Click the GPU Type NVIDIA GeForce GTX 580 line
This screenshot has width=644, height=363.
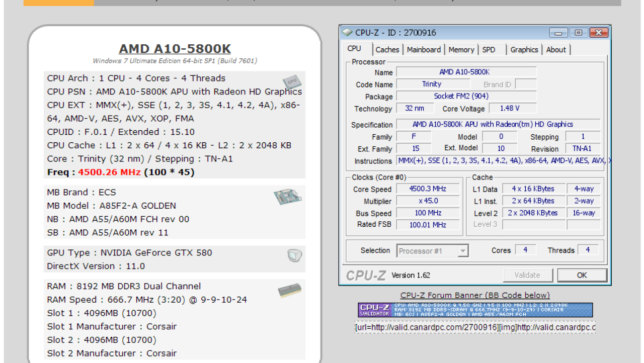pos(130,253)
